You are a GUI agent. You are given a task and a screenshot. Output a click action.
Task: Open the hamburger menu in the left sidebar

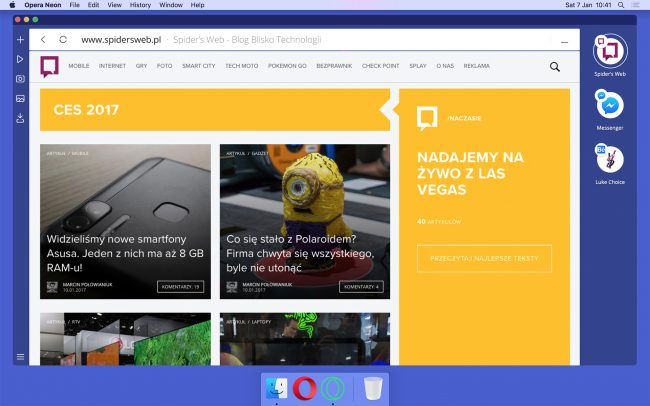[20, 357]
